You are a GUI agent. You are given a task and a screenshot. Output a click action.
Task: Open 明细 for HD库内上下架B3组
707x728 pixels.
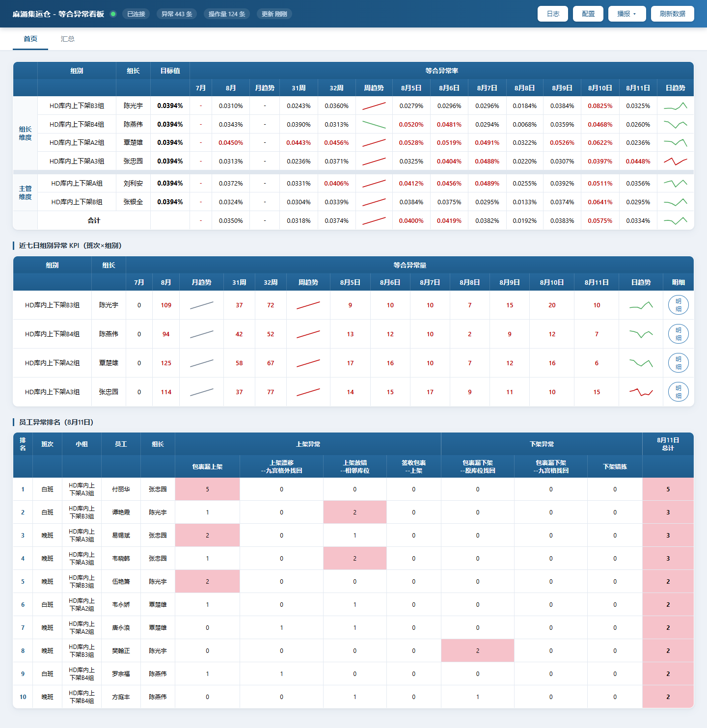(x=679, y=305)
